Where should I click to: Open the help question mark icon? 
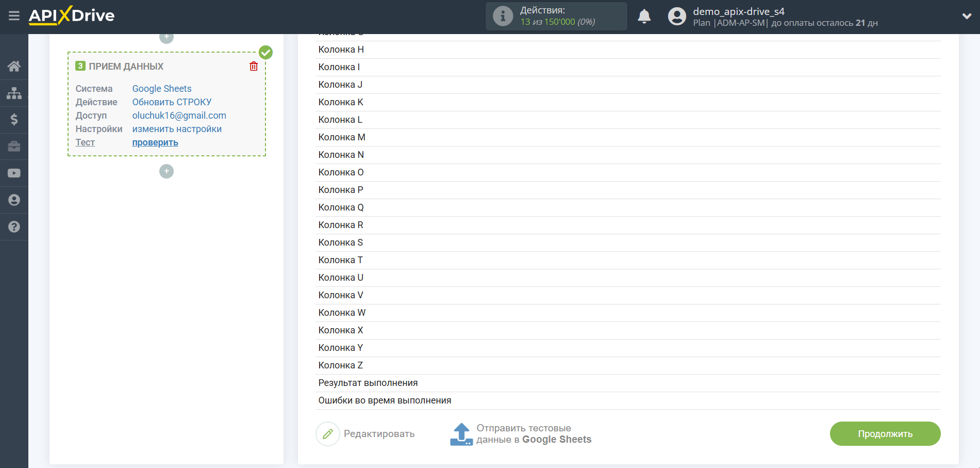[x=14, y=227]
